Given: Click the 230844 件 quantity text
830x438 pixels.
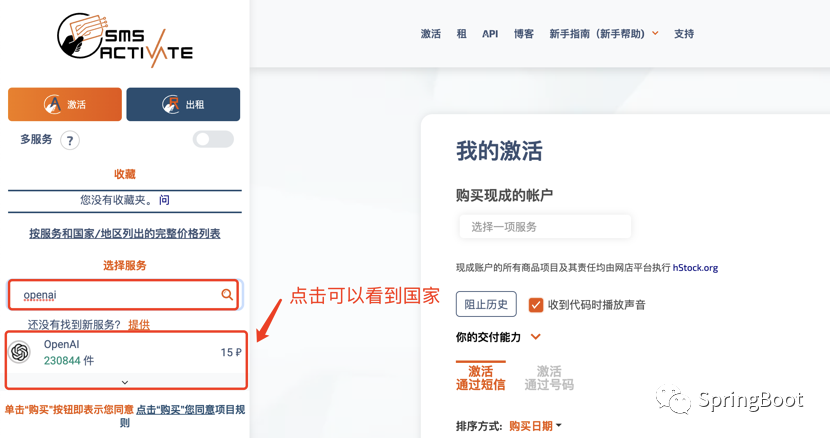Looking at the screenshot, I should 69,361.
